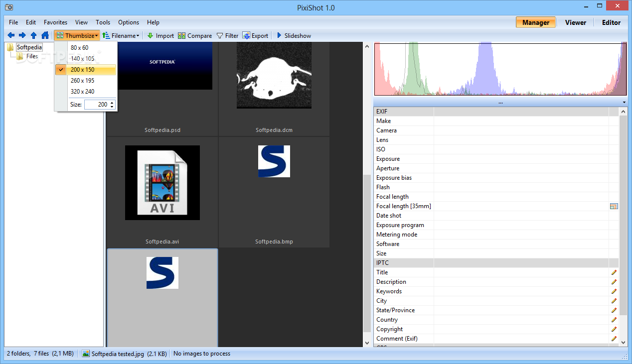Viewport: 632px width, 364px height.
Task: Choose 260 x 195 thumbnail size
Action: pyautogui.click(x=86, y=81)
